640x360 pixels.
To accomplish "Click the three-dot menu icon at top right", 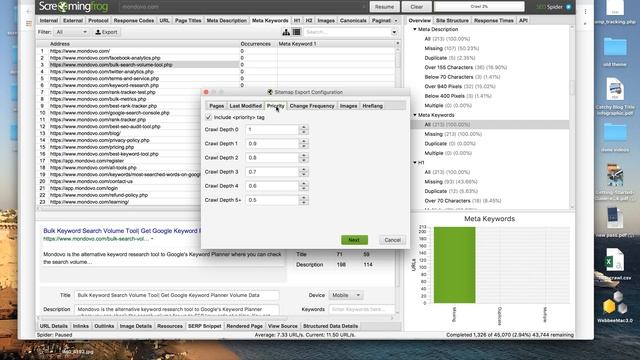I will pos(585,11).
